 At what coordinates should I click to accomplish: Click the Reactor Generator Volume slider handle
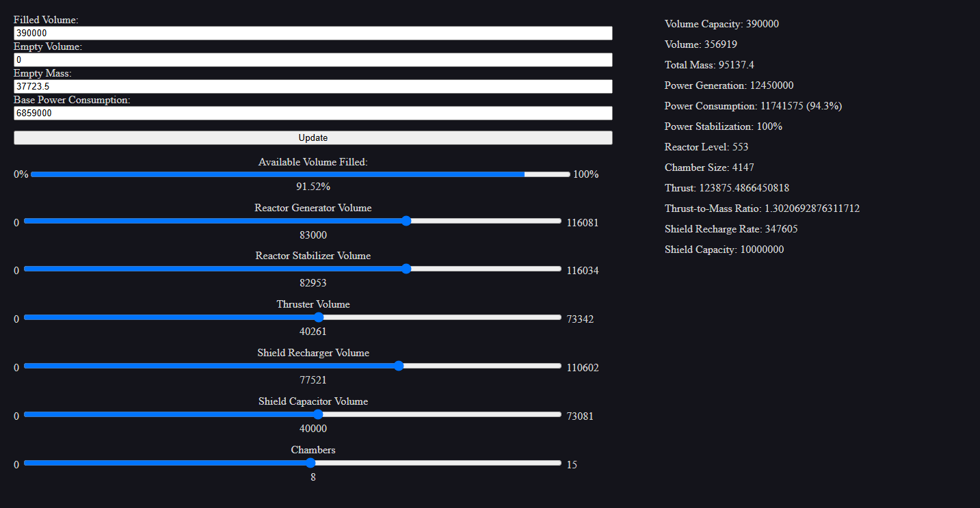click(406, 221)
